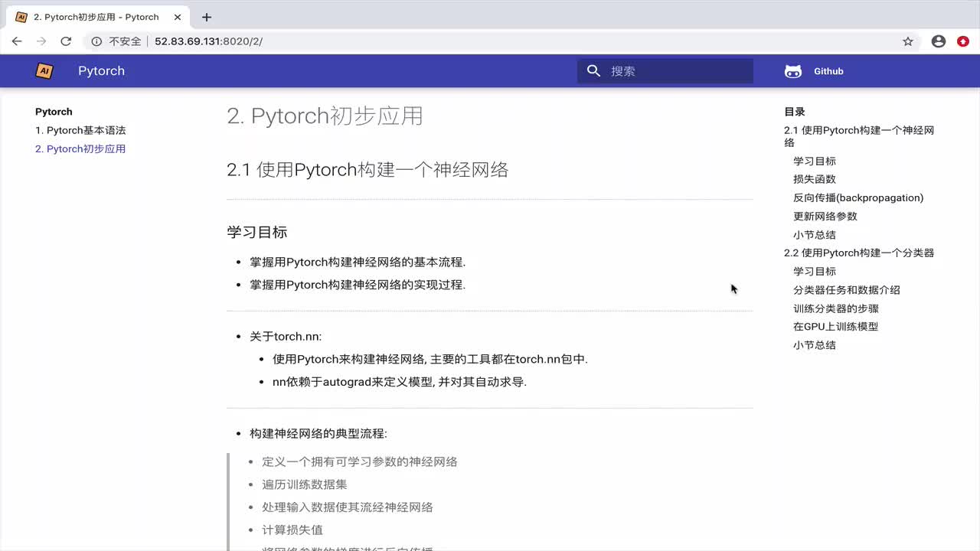Close the Pytorch browser tab
Screen dimensions: 980x551
click(177, 17)
